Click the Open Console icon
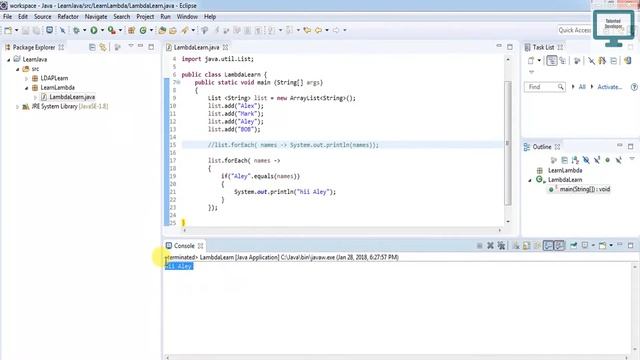Screen dimensions: 640x360 tap(602, 246)
